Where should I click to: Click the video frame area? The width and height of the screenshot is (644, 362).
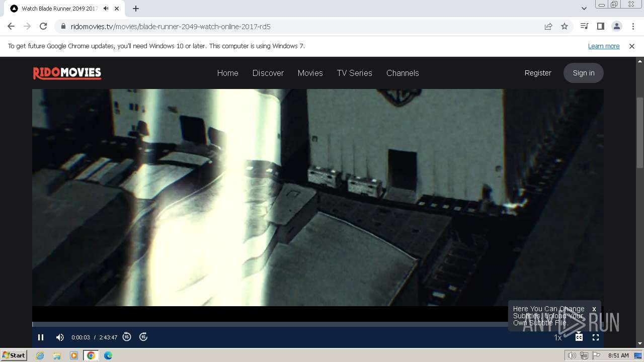tap(318, 198)
